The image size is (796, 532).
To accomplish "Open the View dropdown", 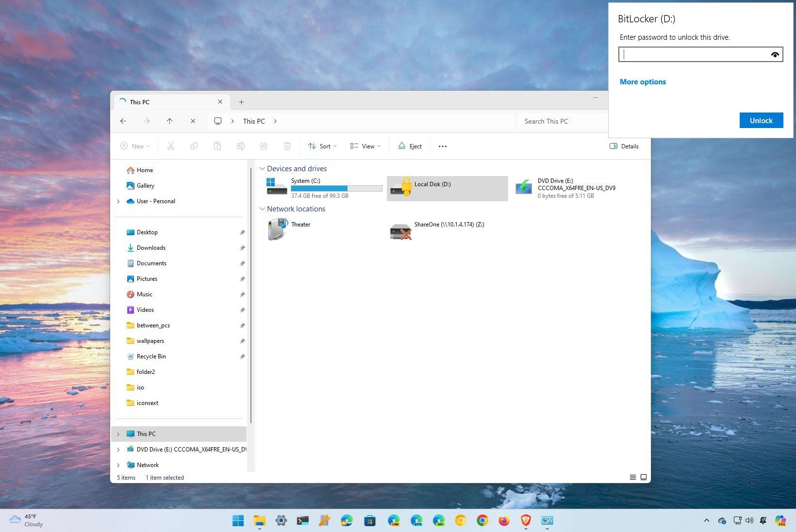I will tap(365, 146).
